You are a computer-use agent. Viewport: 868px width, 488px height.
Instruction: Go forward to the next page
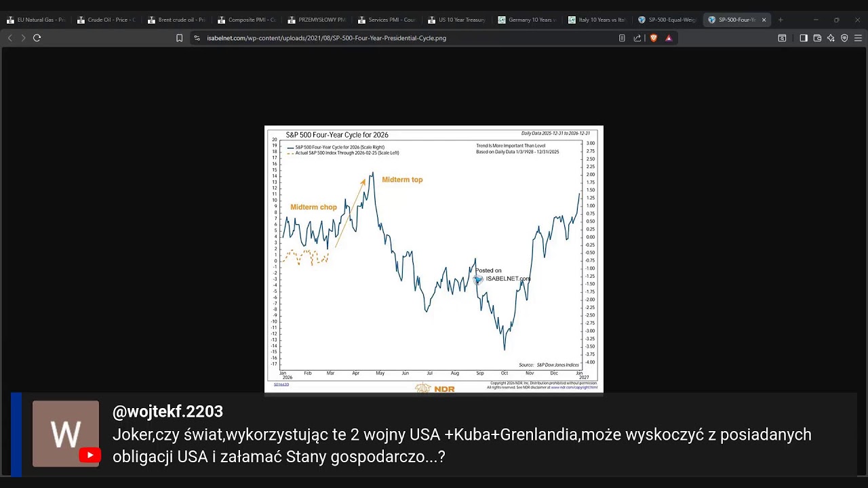(x=22, y=38)
